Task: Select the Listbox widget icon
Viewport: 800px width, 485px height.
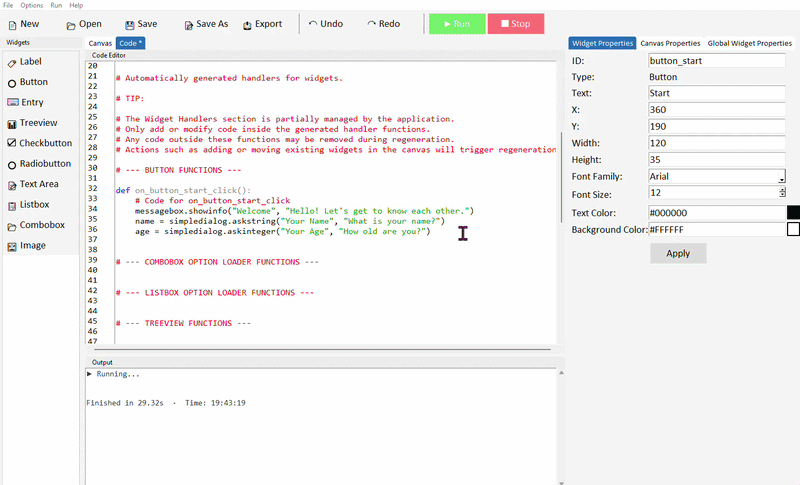Action: point(12,206)
